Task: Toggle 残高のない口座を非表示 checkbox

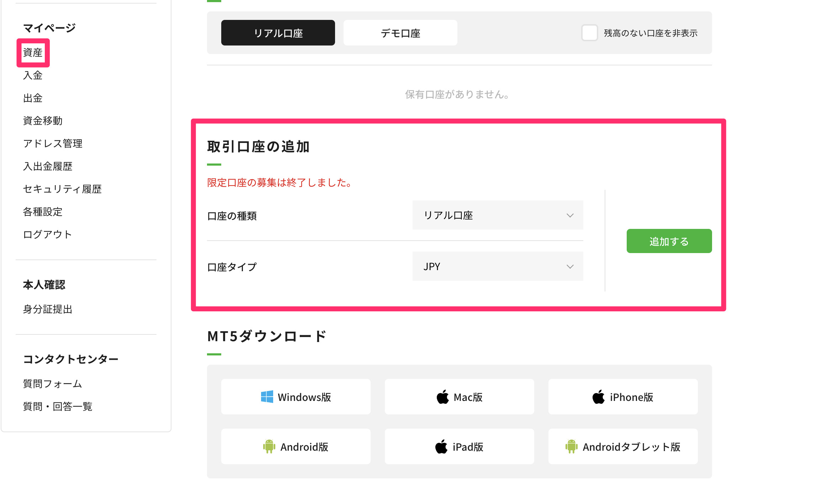Action: pos(589,33)
